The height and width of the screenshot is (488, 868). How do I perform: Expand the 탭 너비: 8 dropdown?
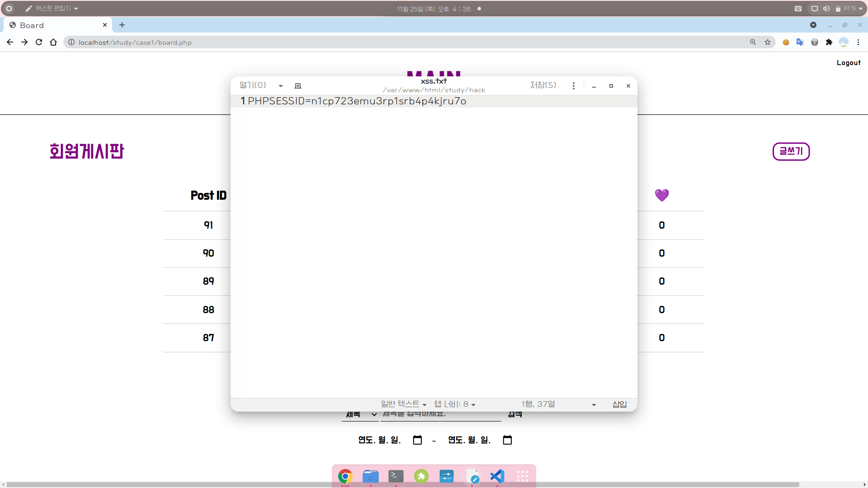coord(454,404)
